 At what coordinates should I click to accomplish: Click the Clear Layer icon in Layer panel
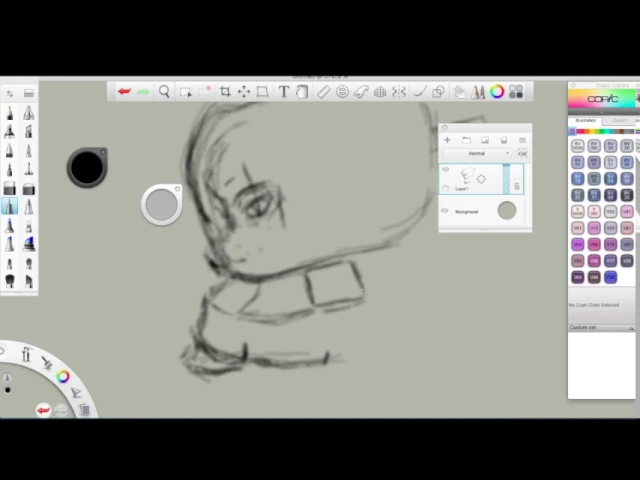click(x=504, y=140)
